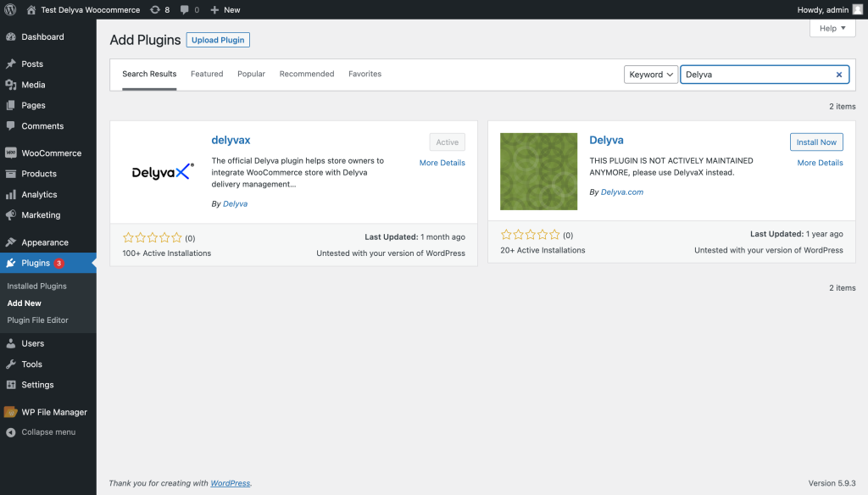Screen dimensions: 868x495
Task: Open the Howdy, admin account menu
Action: [829, 9]
